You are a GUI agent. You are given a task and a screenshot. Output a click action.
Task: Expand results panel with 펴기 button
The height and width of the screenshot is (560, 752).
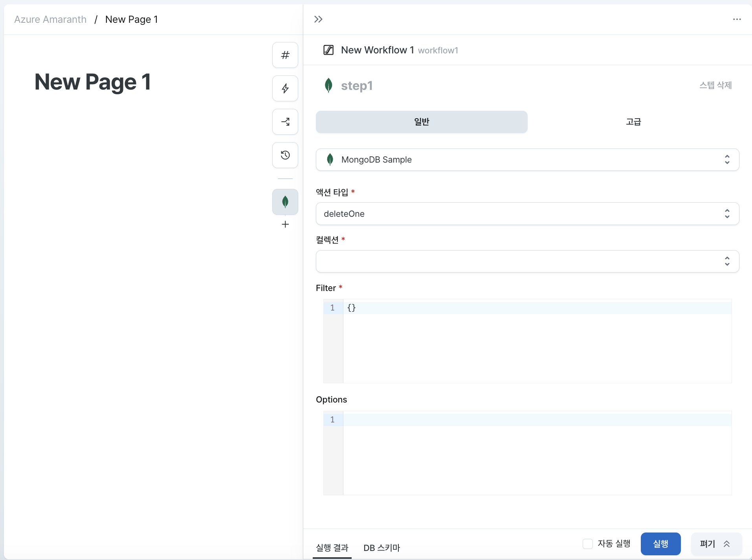pos(716,544)
